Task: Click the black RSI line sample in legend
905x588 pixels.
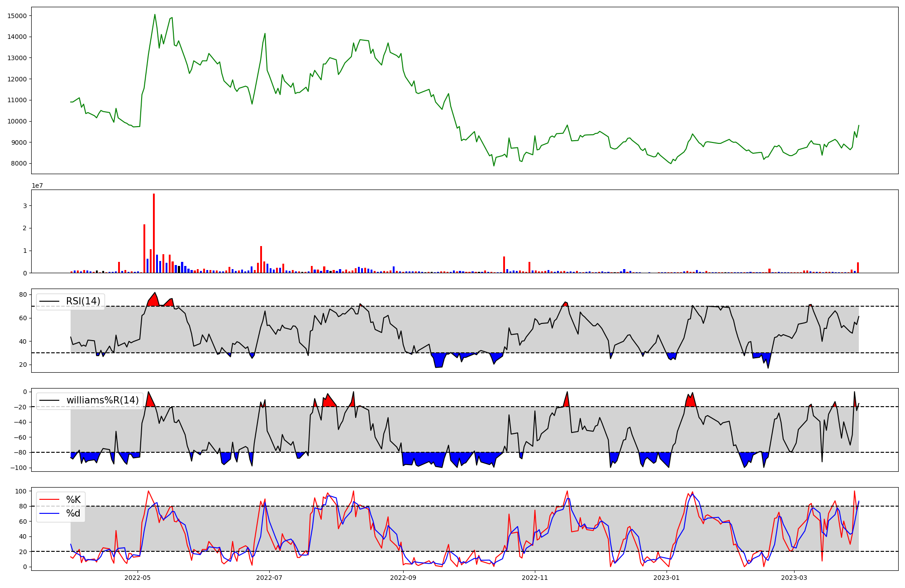Action: (49, 301)
